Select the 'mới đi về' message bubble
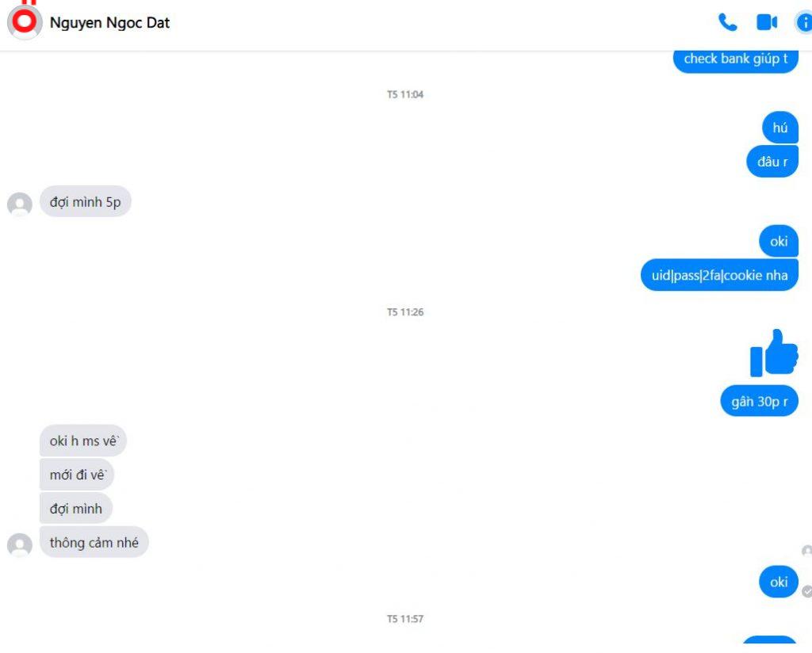The image size is (812, 653). pos(77,475)
